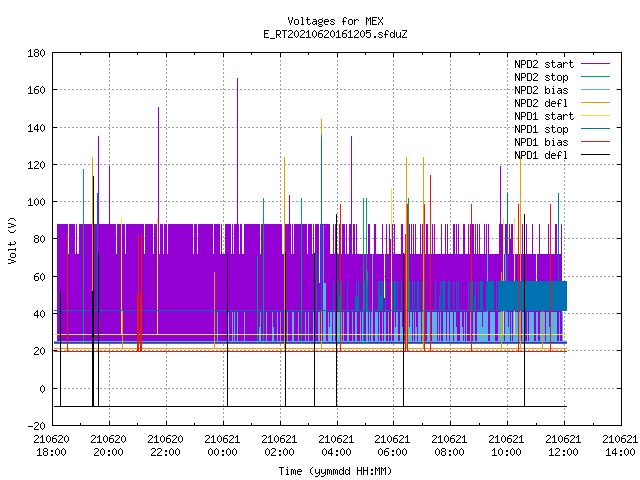Click the black NPD1 defl legend line

click(x=596, y=155)
